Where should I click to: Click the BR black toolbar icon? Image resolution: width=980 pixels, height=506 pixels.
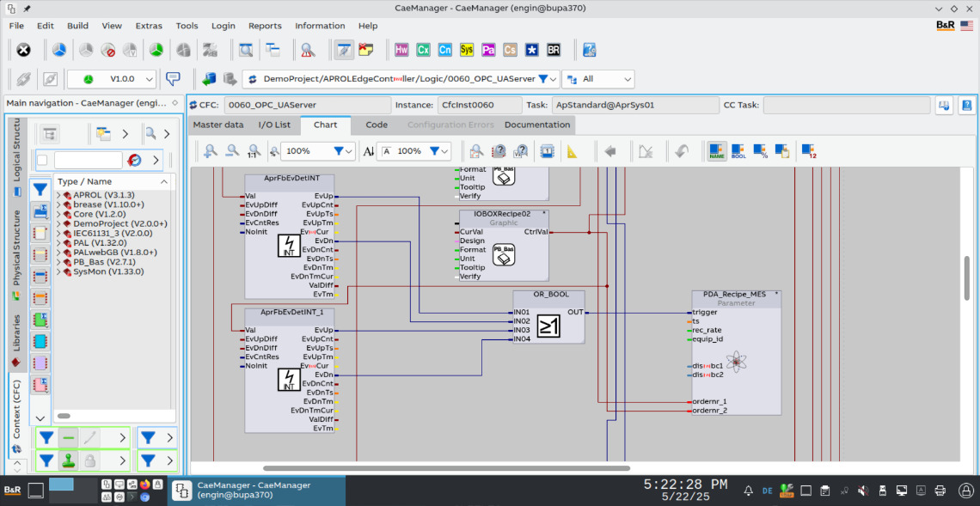[554, 50]
